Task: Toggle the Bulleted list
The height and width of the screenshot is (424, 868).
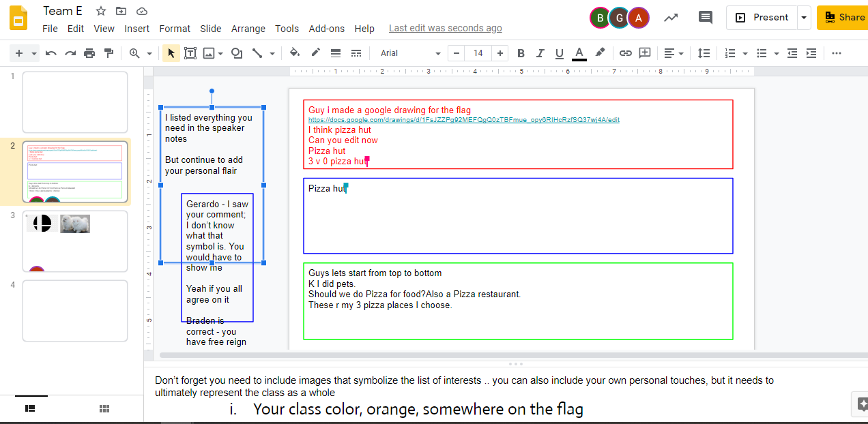Action: (762, 53)
